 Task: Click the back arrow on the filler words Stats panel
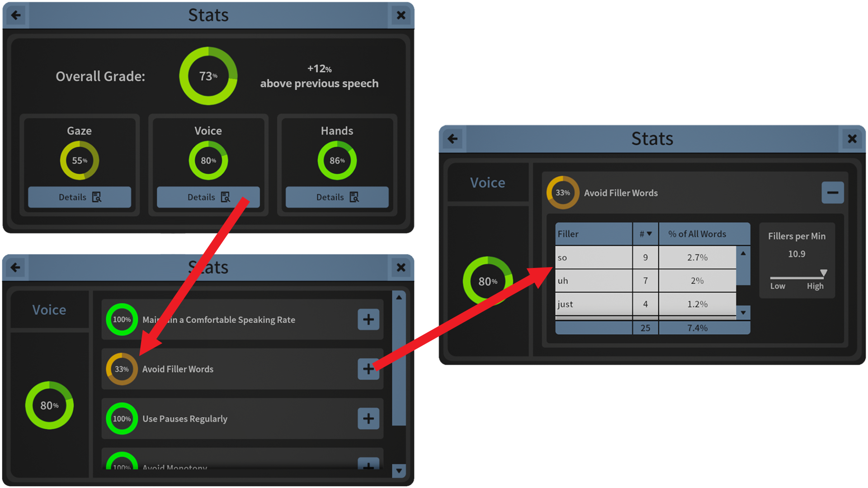pyautogui.click(x=453, y=139)
